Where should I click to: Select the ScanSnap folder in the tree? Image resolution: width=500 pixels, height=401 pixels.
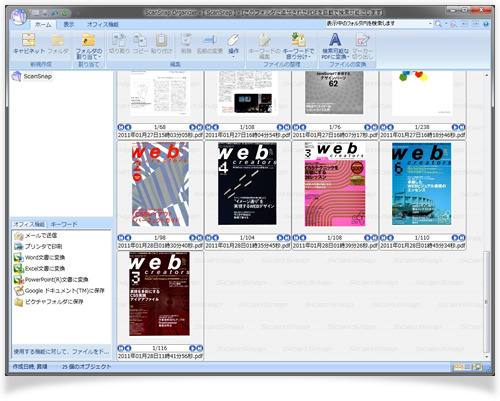coord(37,76)
